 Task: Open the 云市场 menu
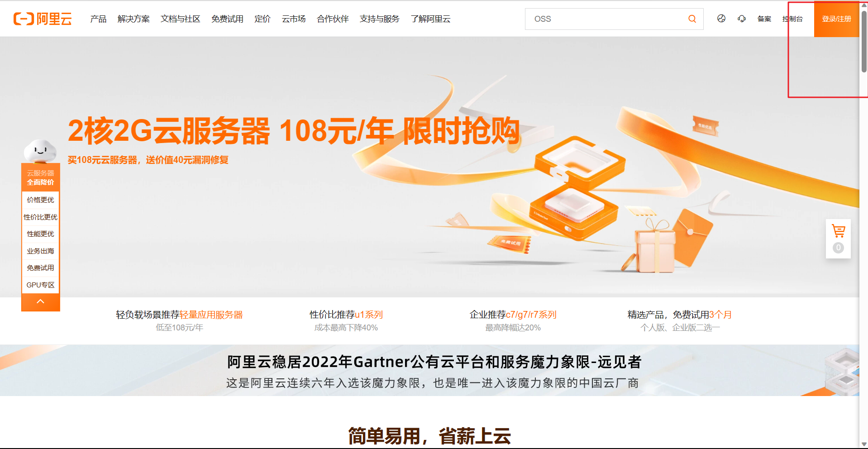point(294,19)
